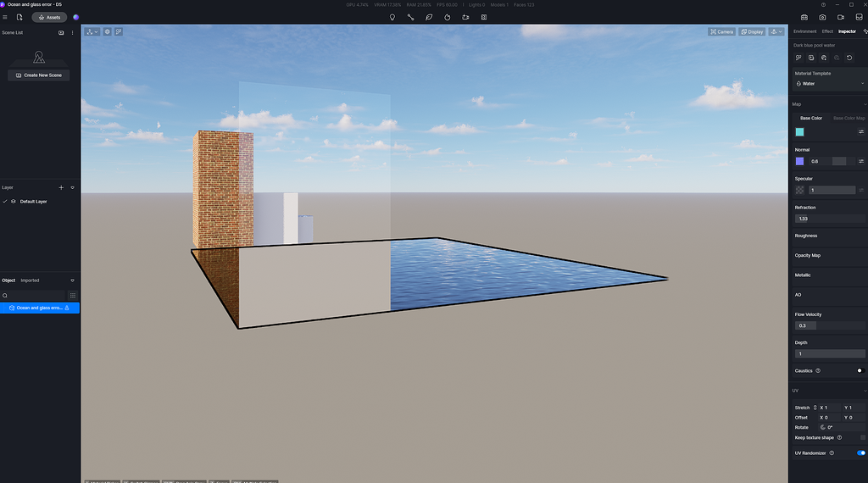Screen dimensions: 868x483
Task: Open the Scene List more options menu
Action: pyautogui.click(x=73, y=33)
